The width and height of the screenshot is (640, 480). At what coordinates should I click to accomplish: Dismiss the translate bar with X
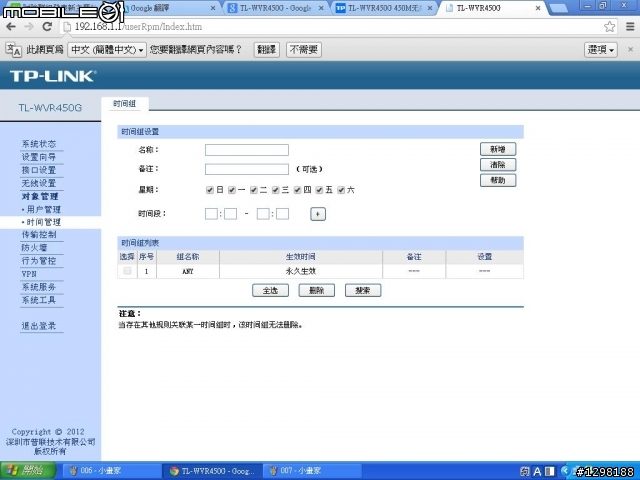pos(630,49)
